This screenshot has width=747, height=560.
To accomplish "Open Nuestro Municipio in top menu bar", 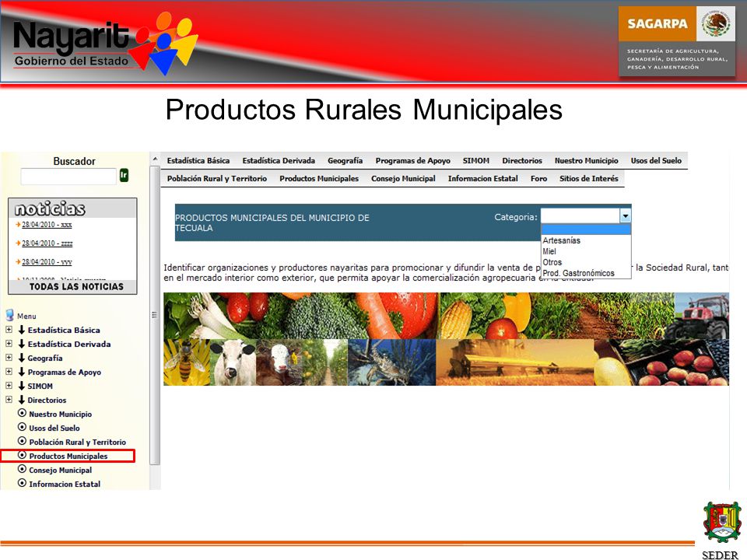I will 587,161.
